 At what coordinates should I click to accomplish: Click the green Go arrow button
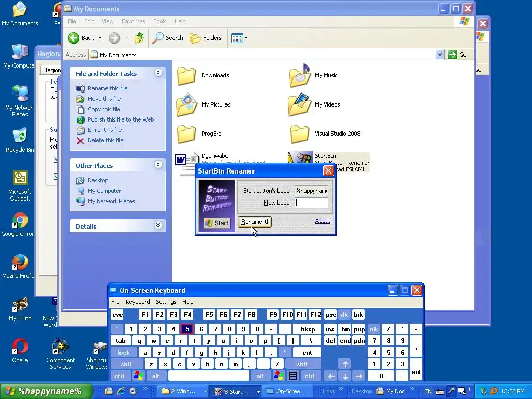pyautogui.click(x=453, y=55)
